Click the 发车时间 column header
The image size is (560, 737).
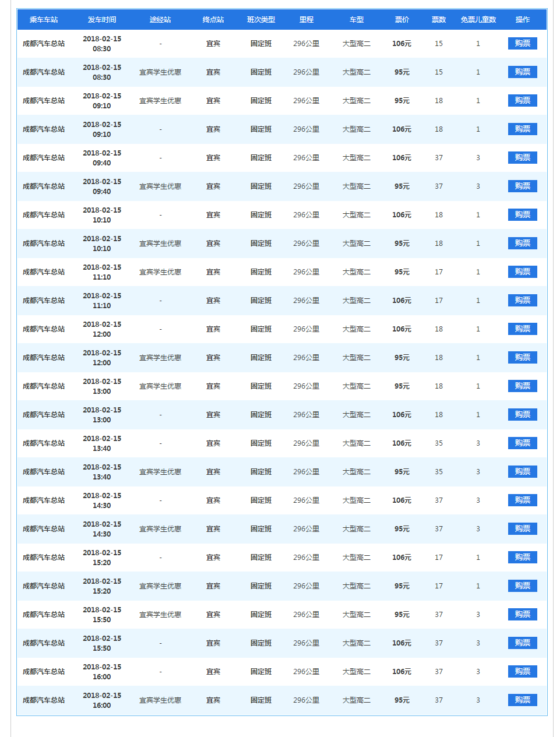(102, 20)
